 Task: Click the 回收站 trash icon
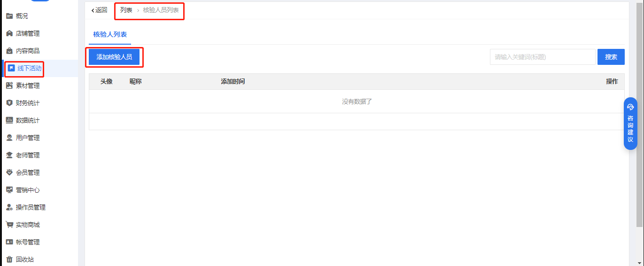click(x=9, y=259)
